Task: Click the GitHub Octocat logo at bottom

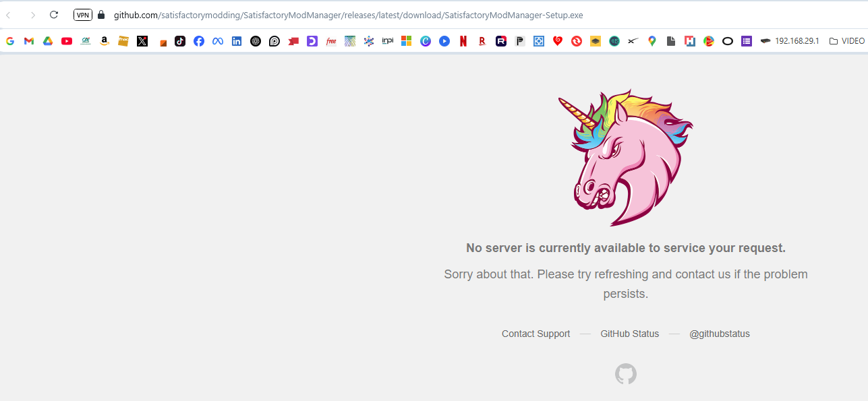Action: point(626,374)
